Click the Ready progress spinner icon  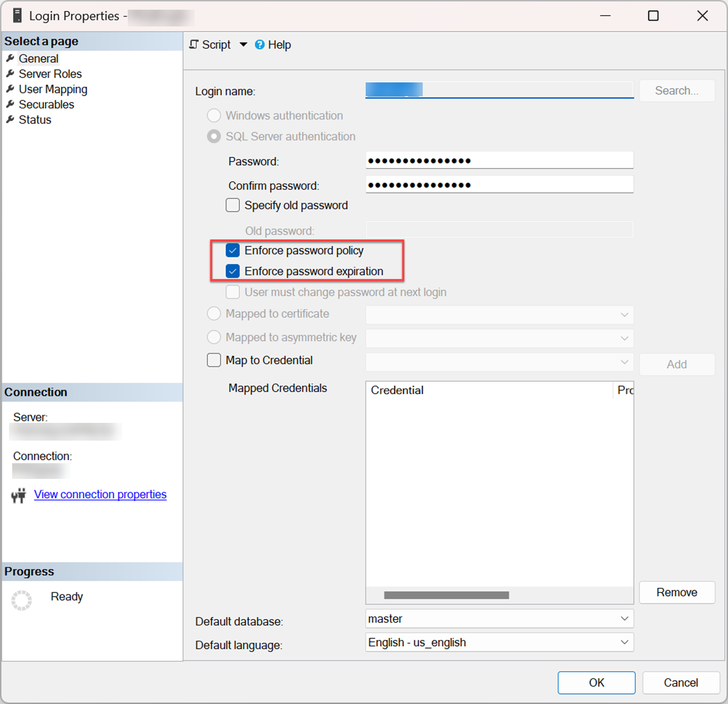click(22, 600)
